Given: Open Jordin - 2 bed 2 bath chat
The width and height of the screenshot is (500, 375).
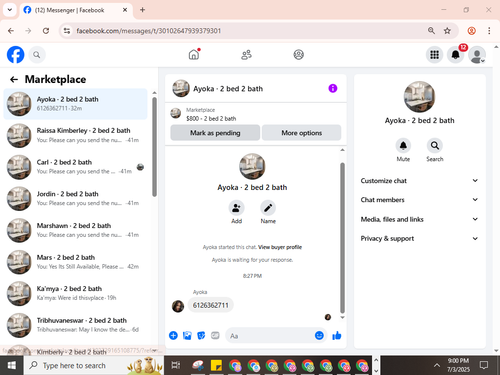Looking at the screenshot, I should pyautogui.click(x=75, y=198).
